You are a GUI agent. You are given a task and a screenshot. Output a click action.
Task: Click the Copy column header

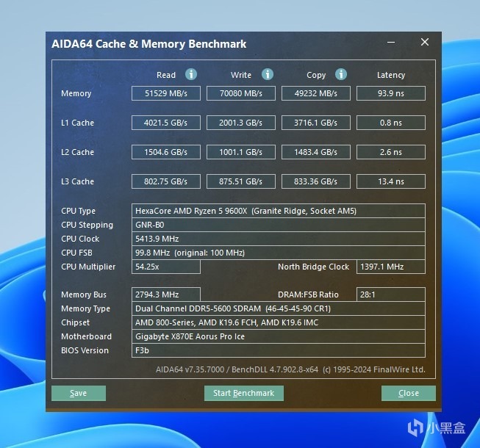[316, 75]
